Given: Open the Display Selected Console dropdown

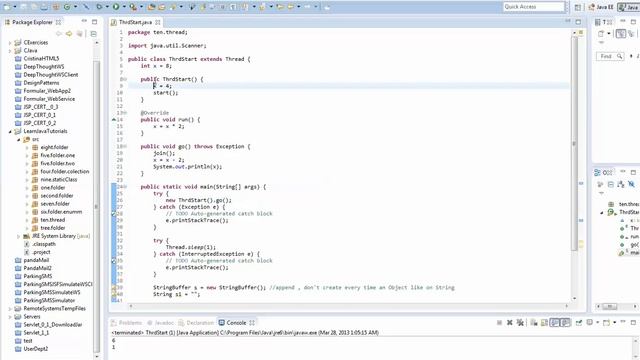Looking at the screenshot, I should 598,323.
